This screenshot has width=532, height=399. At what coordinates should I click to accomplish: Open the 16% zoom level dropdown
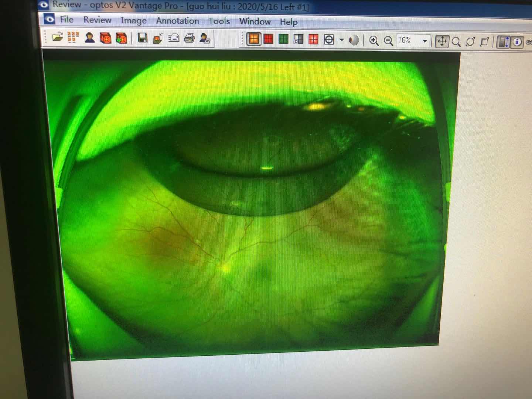(x=425, y=41)
